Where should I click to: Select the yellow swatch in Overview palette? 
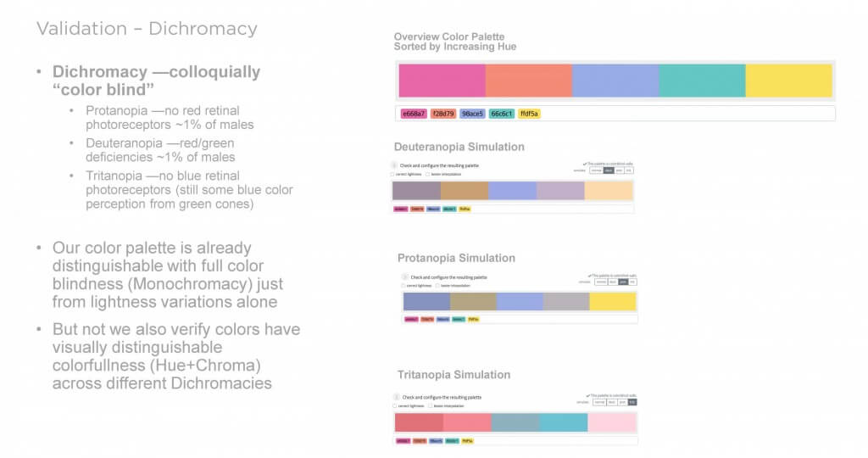coord(788,81)
